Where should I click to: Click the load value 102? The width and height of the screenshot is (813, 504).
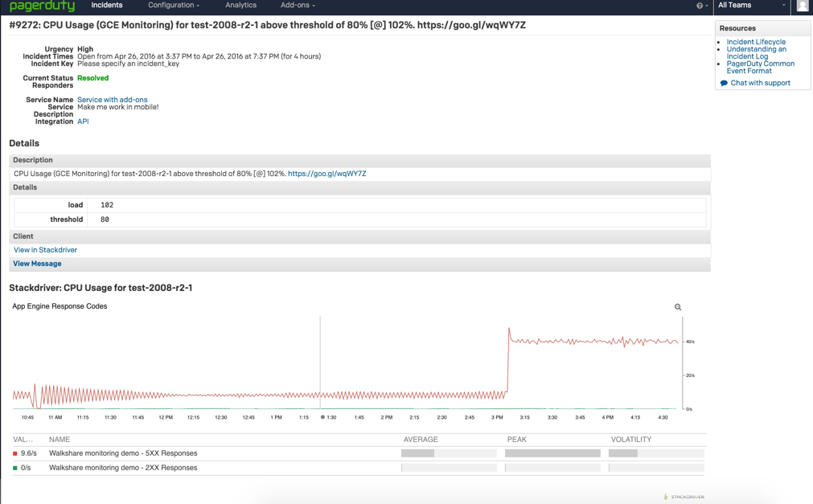[x=107, y=205]
